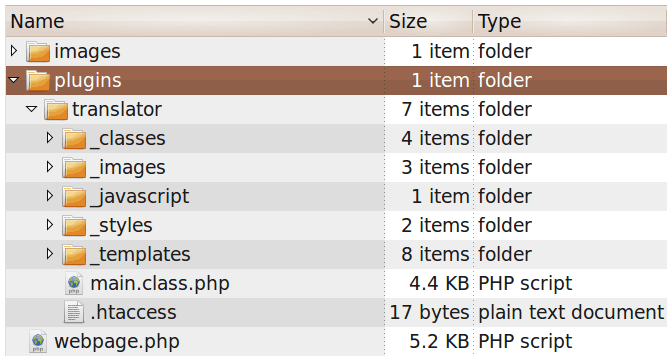Select the _classes folder icon
This screenshot has width=672, height=361.
pos(74,139)
